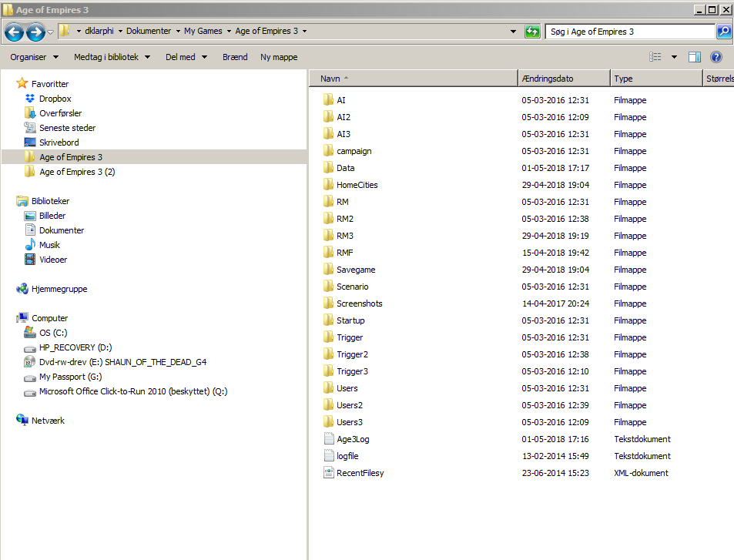The width and height of the screenshot is (734, 560).
Task: Go back with the blue Back arrow
Action: [x=14, y=32]
